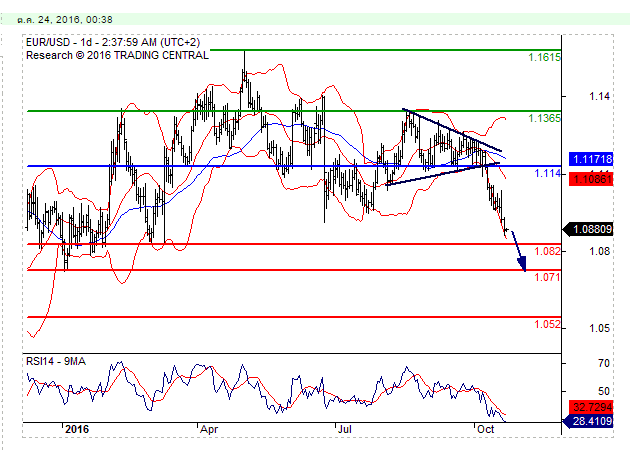Click the RSI axis level 50
This screenshot has height=451, width=630.
coord(603,391)
